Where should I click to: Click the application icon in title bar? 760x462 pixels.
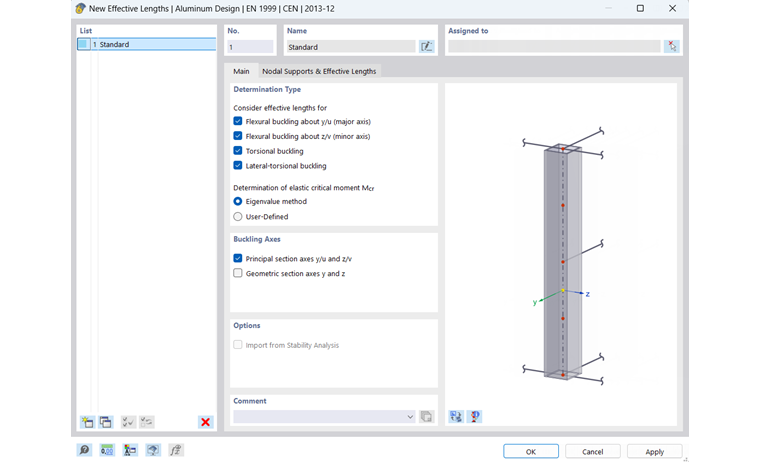[80, 8]
